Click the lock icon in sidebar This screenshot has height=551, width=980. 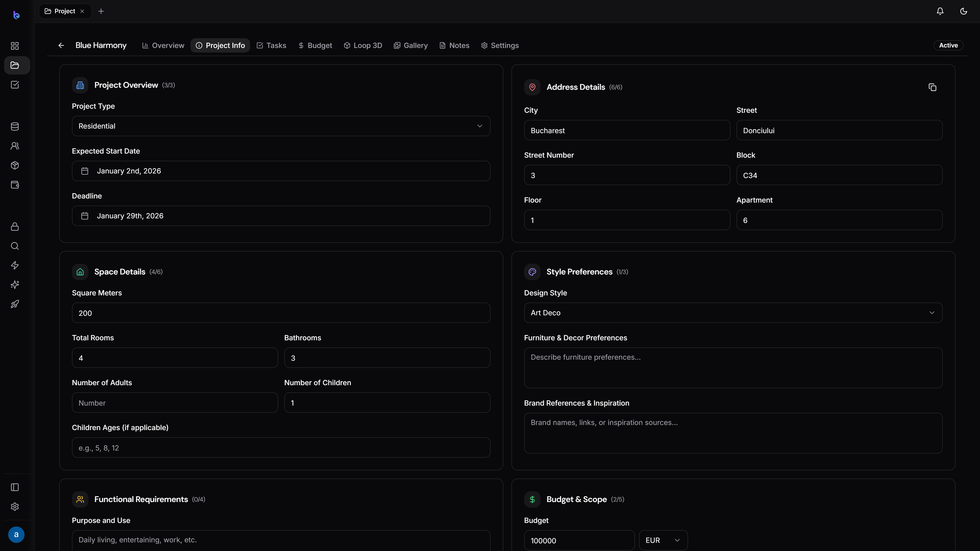tap(15, 227)
